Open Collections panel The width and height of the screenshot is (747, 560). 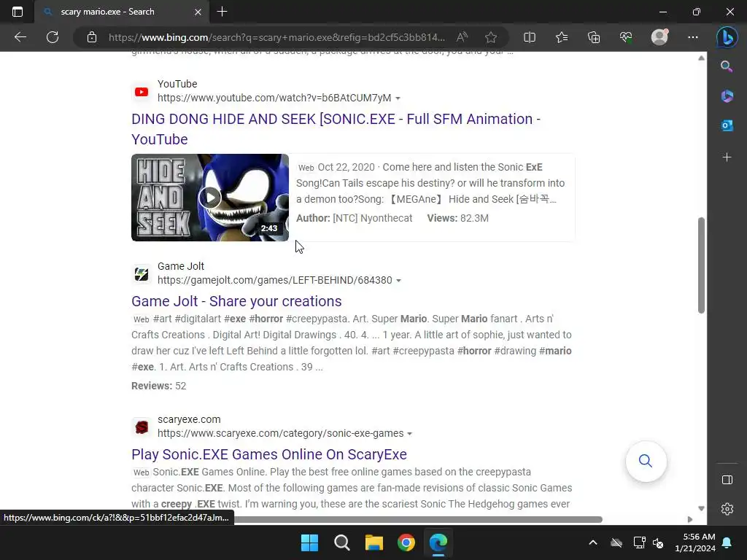click(594, 37)
